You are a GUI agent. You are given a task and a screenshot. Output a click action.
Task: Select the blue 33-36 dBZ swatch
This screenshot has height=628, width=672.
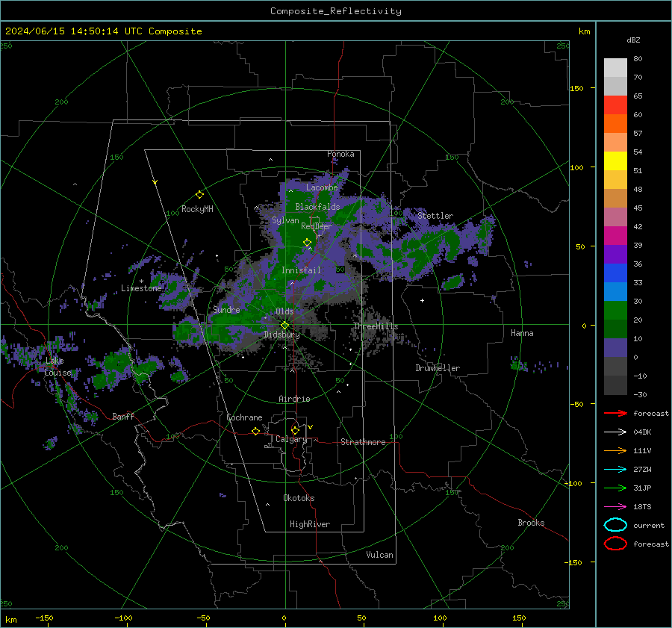(x=615, y=273)
